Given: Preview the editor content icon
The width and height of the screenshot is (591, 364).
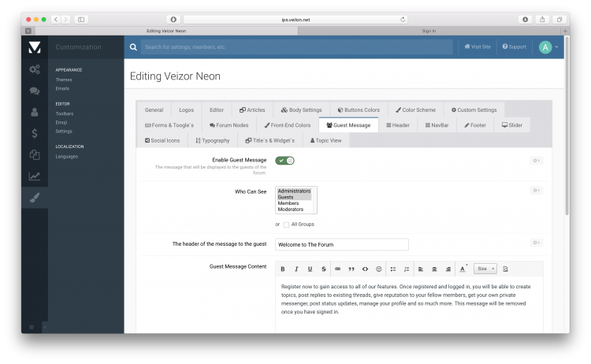Looking at the screenshot, I should point(505,269).
